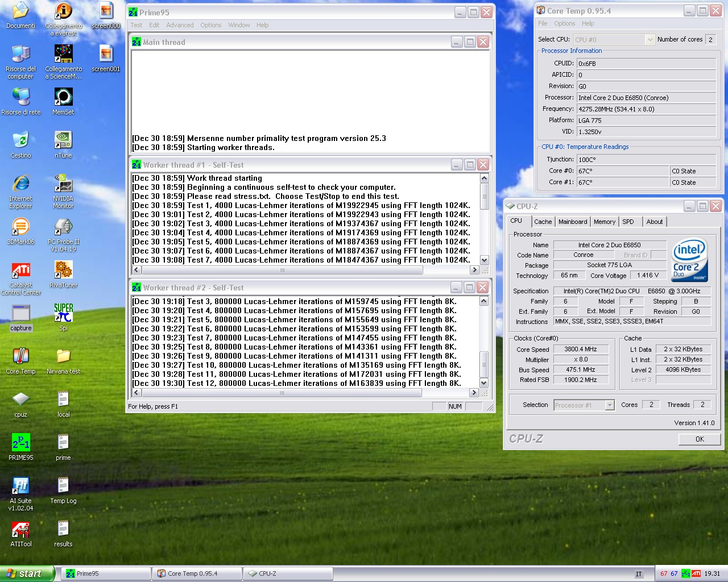Click the ATI tray icon in taskbar
The width and height of the screenshot is (728, 582).
[x=696, y=573]
